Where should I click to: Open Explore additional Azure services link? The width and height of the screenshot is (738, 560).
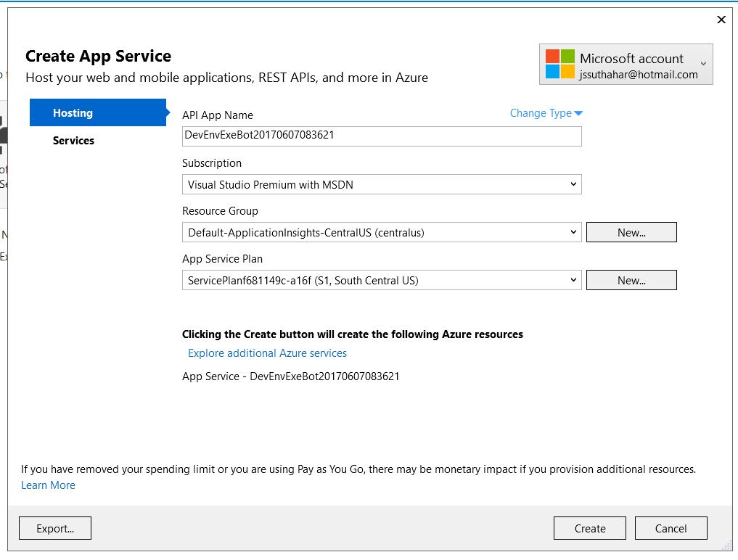coord(267,353)
